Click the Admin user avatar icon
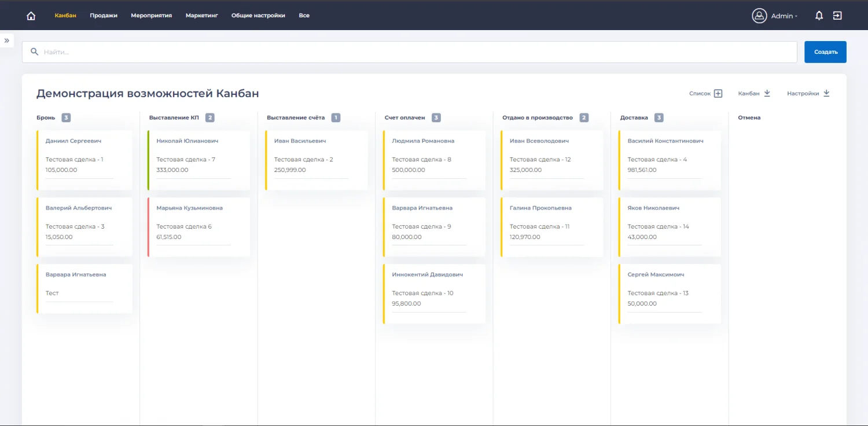868x426 pixels. (759, 16)
